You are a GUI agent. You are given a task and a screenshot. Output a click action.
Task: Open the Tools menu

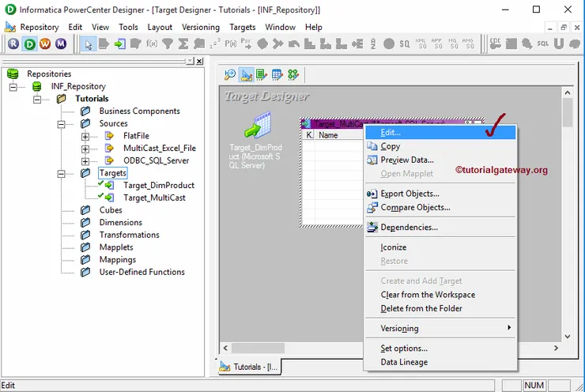[x=128, y=27]
